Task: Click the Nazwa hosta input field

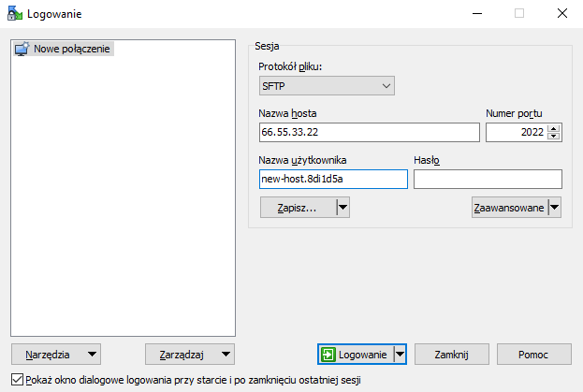Action: (x=368, y=133)
